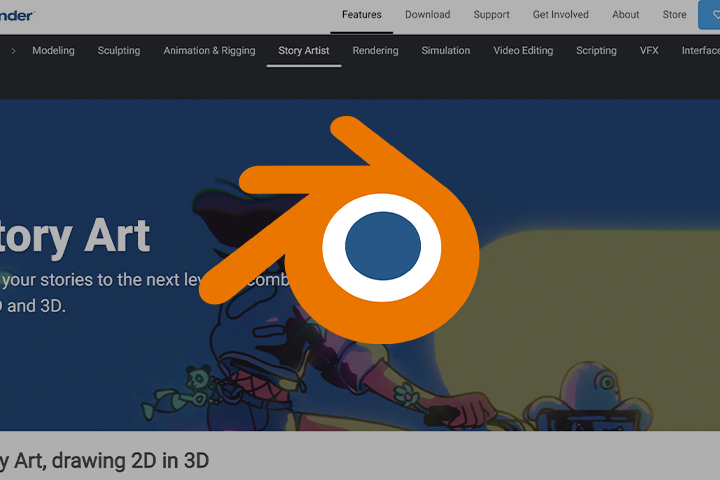Visit the Store link

(x=674, y=15)
